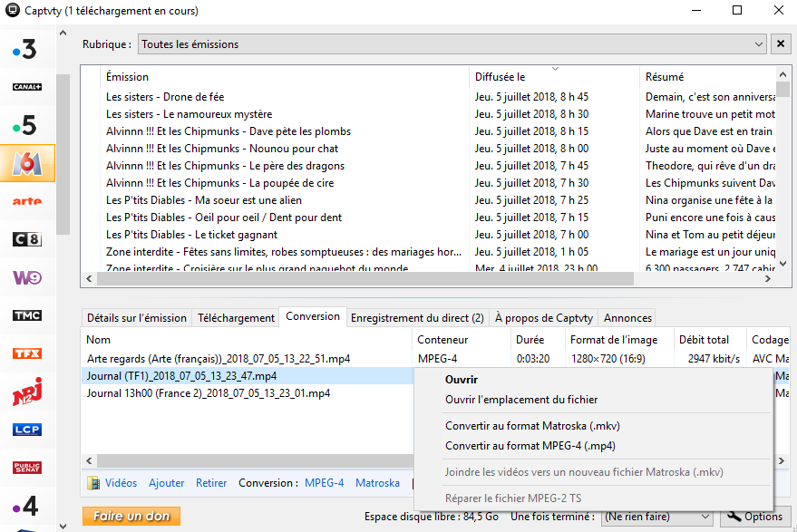Select the C8 channel logo
This screenshot has height=532, width=797.
pyautogui.click(x=26, y=239)
